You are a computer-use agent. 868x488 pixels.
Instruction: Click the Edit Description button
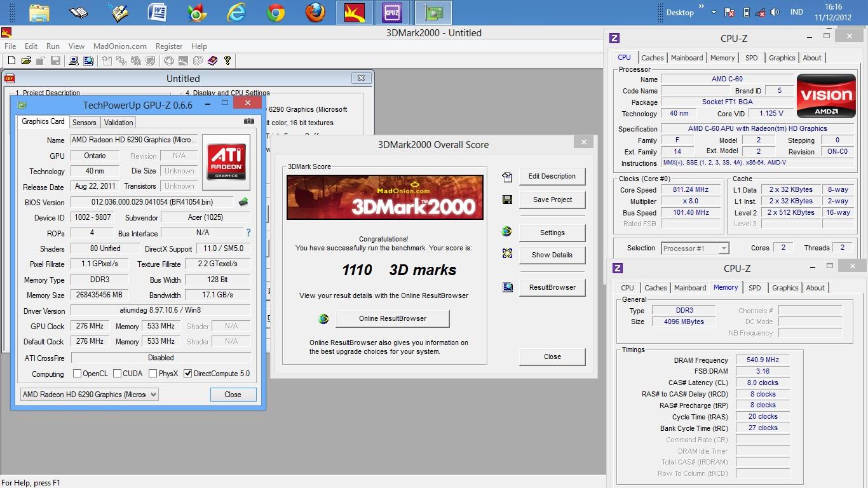click(552, 177)
